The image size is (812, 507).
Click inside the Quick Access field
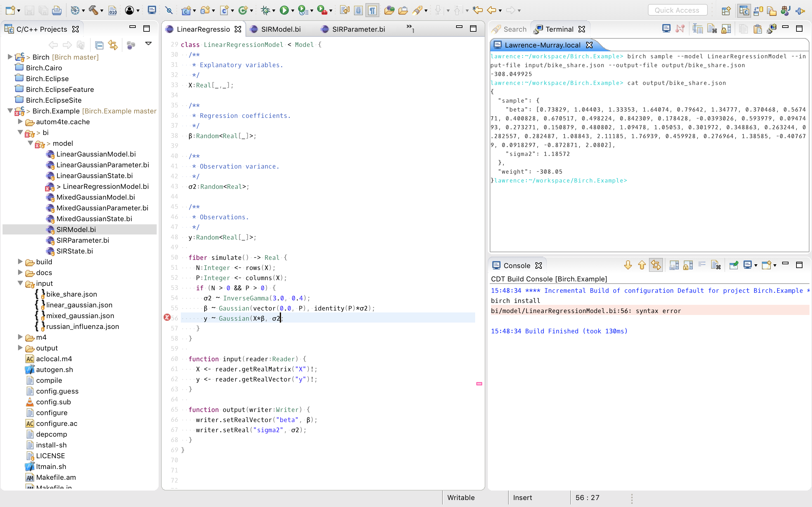point(678,10)
